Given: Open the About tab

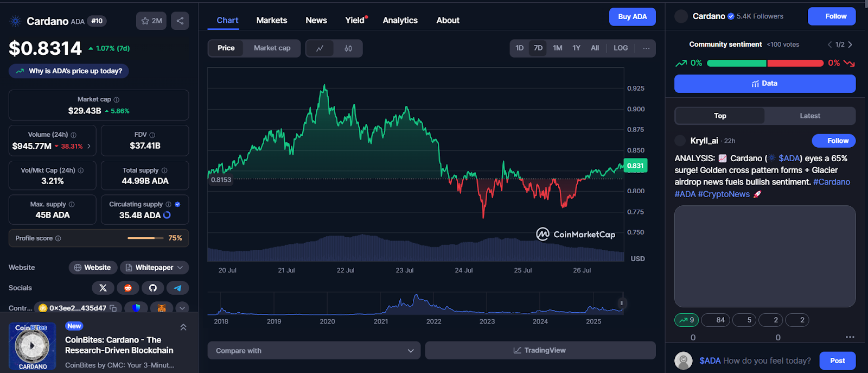Looking at the screenshot, I should (x=448, y=20).
